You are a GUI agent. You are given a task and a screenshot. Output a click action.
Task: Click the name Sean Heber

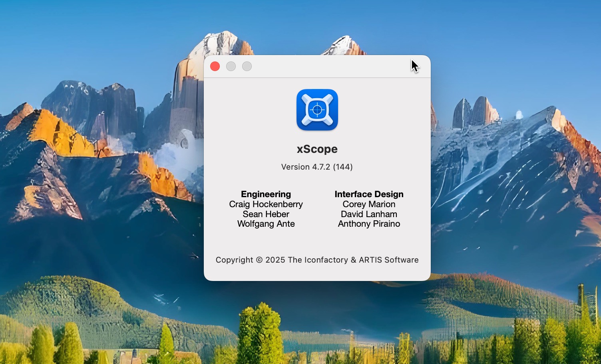266,214
